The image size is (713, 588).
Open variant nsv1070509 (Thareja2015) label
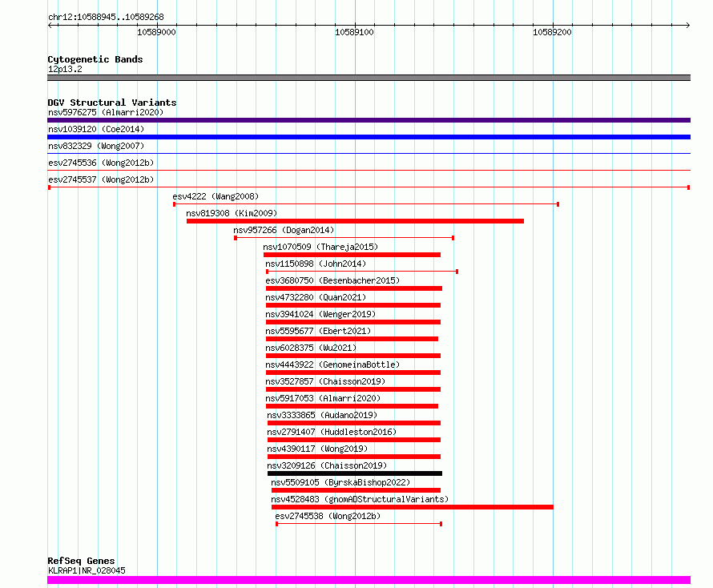[x=320, y=247]
